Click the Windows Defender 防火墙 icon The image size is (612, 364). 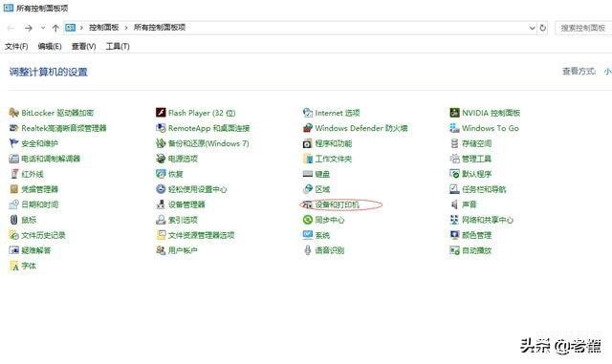308,128
